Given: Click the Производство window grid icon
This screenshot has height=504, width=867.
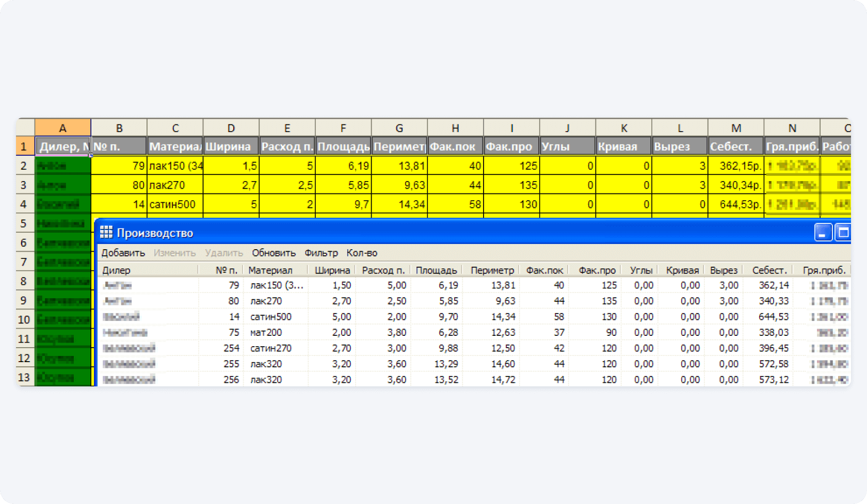Looking at the screenshot, I should click(106, 233).
